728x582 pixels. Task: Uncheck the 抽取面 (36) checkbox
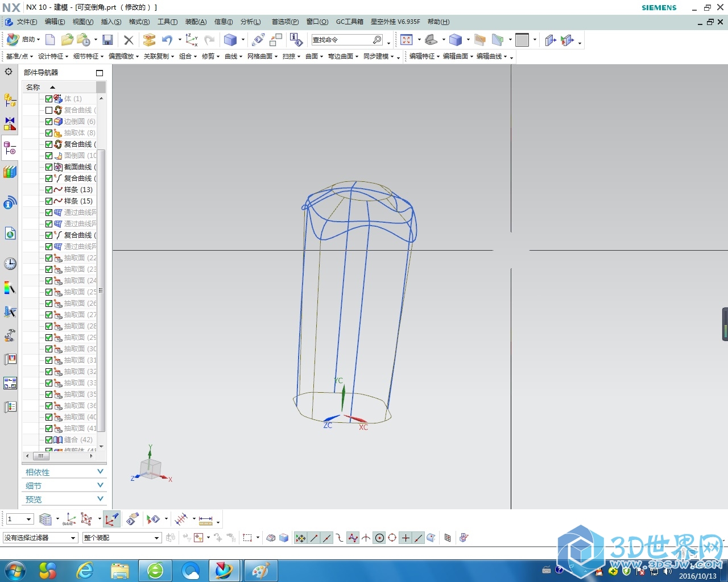click(x=49, y=406)
